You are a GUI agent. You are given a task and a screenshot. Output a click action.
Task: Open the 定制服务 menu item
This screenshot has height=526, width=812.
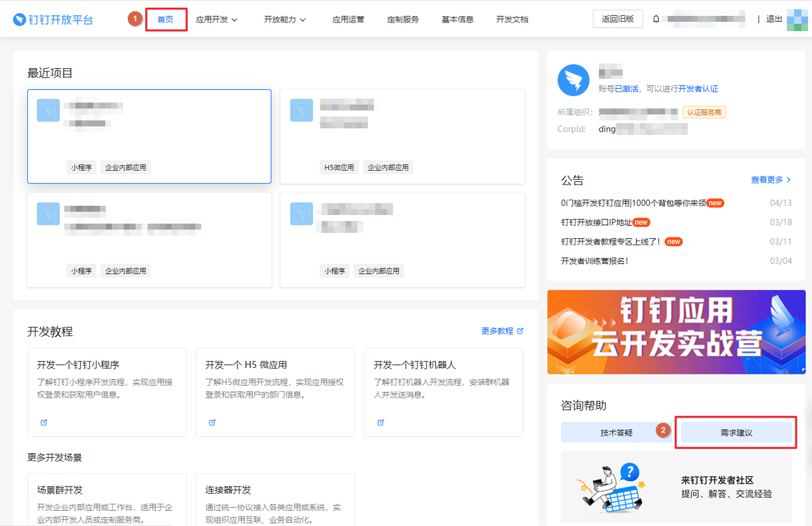[403, 19]
